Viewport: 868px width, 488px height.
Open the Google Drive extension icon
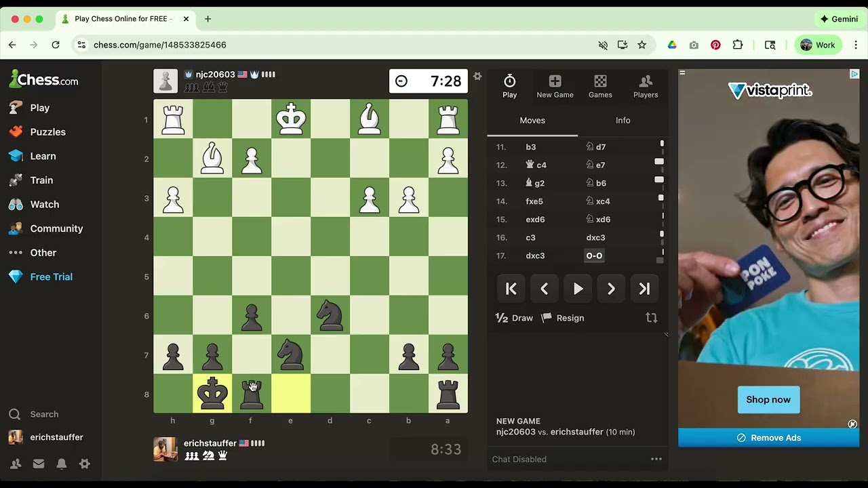(672, 45)
